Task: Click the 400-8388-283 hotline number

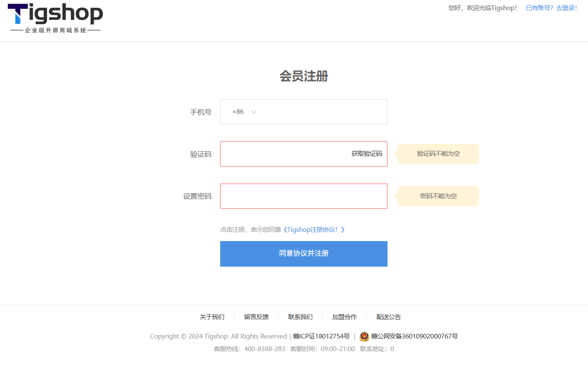Action: coord(265,349)
